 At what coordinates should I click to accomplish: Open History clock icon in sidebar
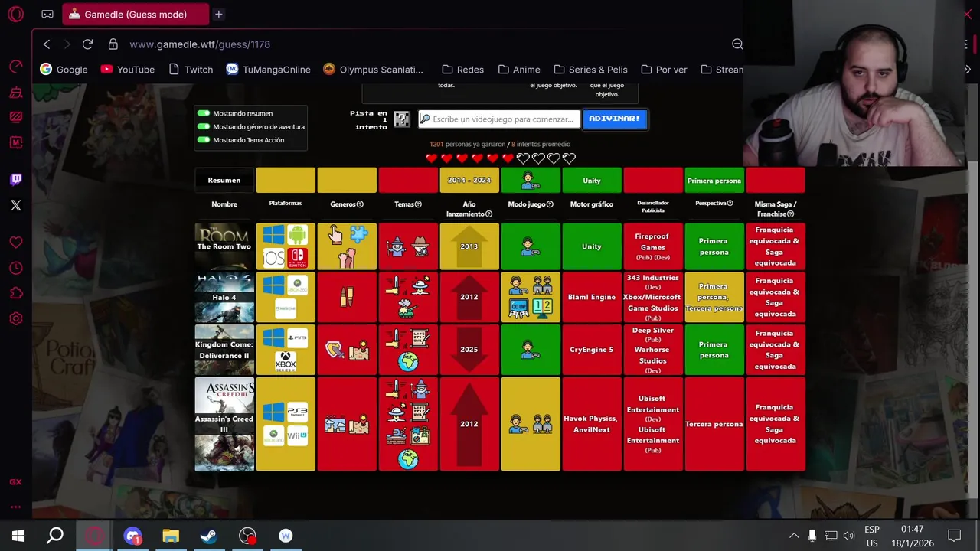[x=15, y=269]
